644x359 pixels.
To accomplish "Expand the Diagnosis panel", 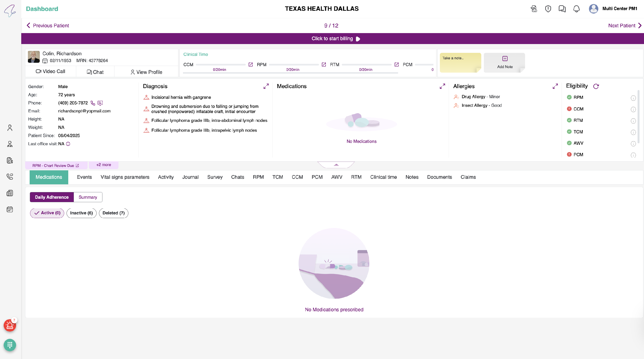I will (x=266, y=86).
